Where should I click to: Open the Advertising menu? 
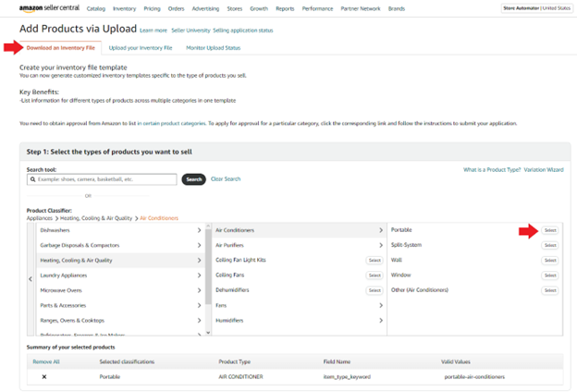(x=205, y=8)
